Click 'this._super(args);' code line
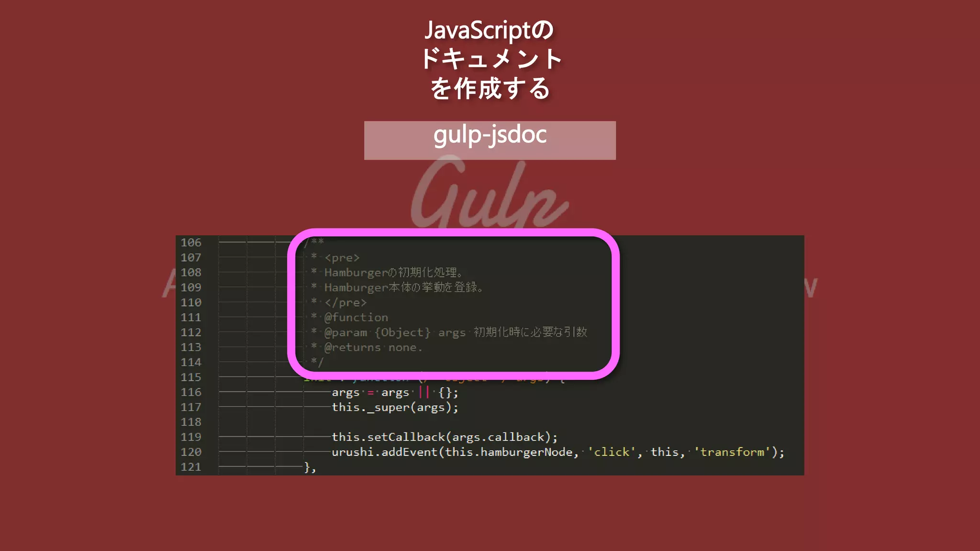This screenshot has height=551, width=980. (x=395, y=408)
